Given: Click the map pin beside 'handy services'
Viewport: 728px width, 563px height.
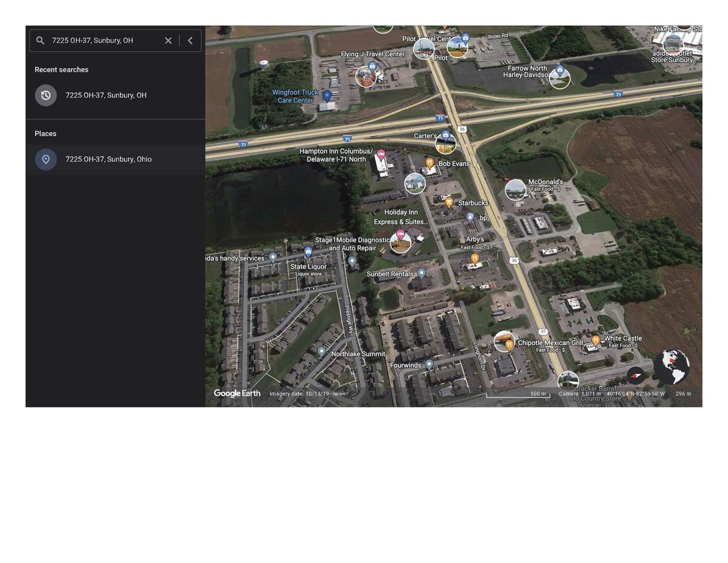Looking at the screenshot, I should click(273, 258).
